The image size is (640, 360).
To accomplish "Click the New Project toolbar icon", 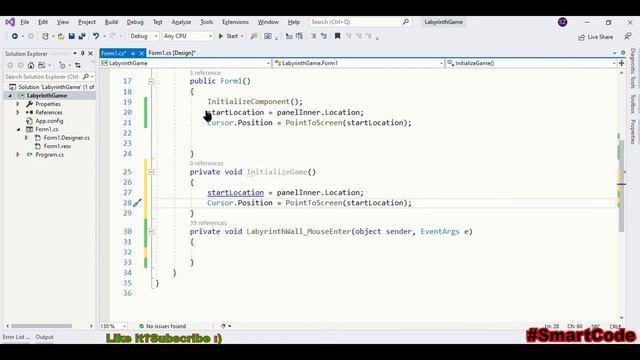I will point(45,36).
